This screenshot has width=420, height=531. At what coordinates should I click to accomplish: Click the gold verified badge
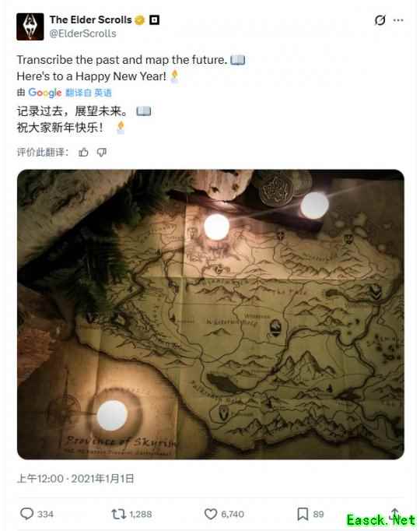point(140,20)
